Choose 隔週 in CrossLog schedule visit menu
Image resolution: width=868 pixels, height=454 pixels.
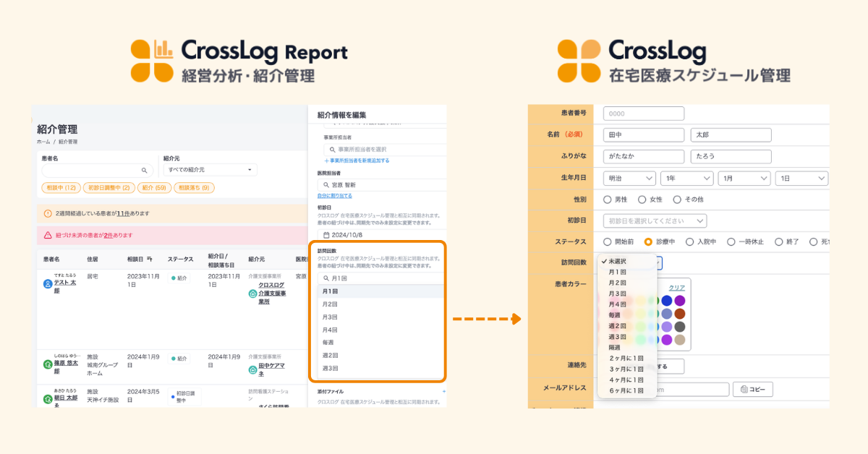coord(627,347)
